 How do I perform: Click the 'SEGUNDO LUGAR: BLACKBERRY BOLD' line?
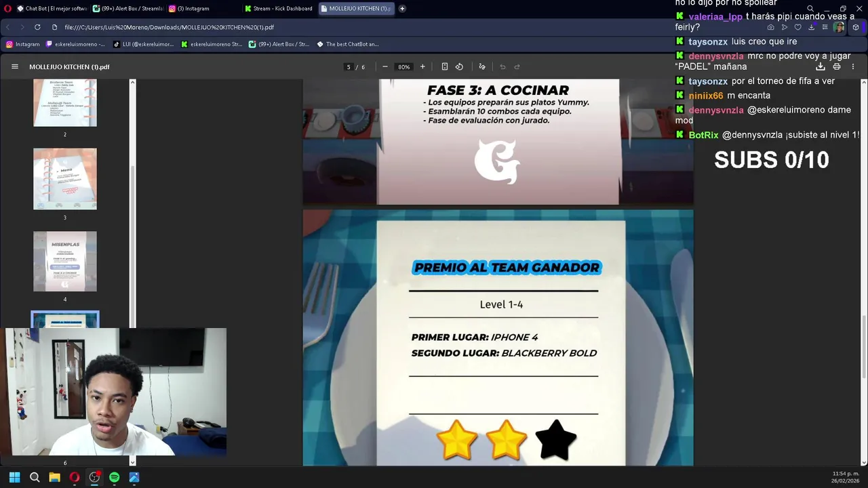point(504,353)
